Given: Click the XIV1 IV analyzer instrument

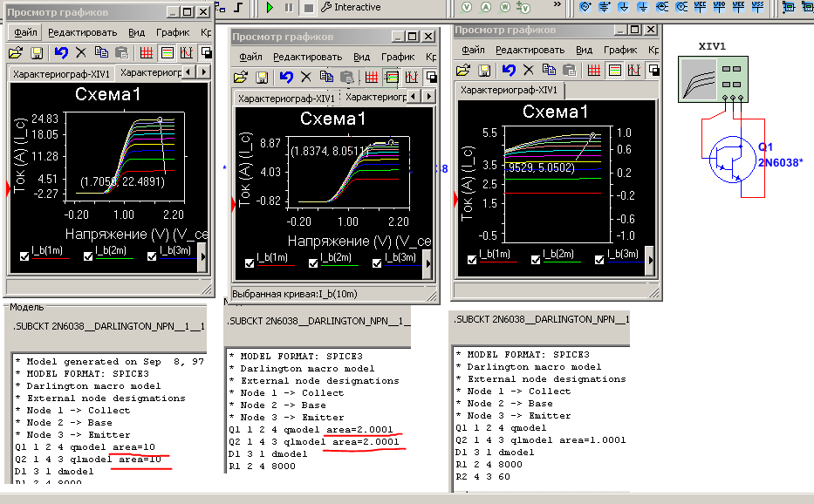Looking at the screenshot, I should (x=713, y=78).
